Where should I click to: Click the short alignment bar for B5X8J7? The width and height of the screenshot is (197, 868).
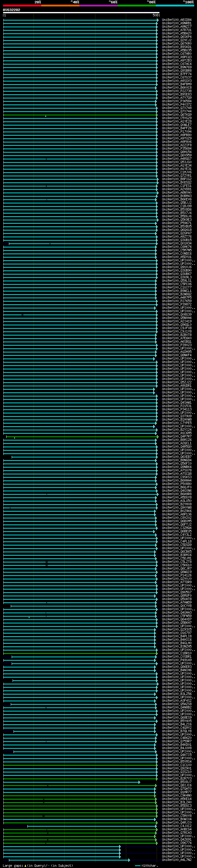[x=72, y=782]
